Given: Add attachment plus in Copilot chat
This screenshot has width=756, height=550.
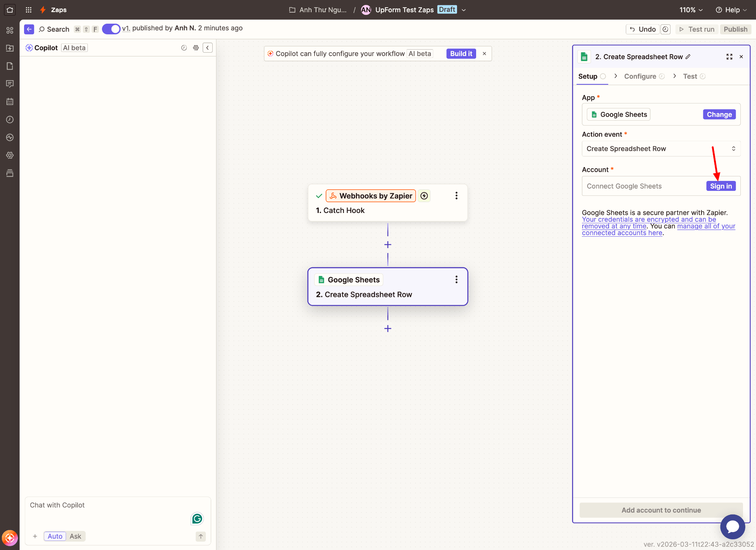Looking at the screenshot, I should (35, 536).
